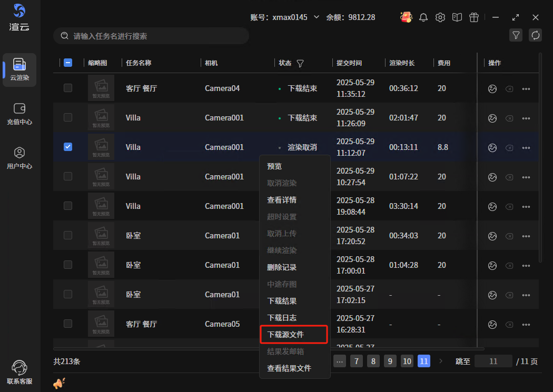This screenshot has height=392, width=553.
Task: Open 充值中心 from the sidebar
Action: pyautogui.click(x=19, y=114)
